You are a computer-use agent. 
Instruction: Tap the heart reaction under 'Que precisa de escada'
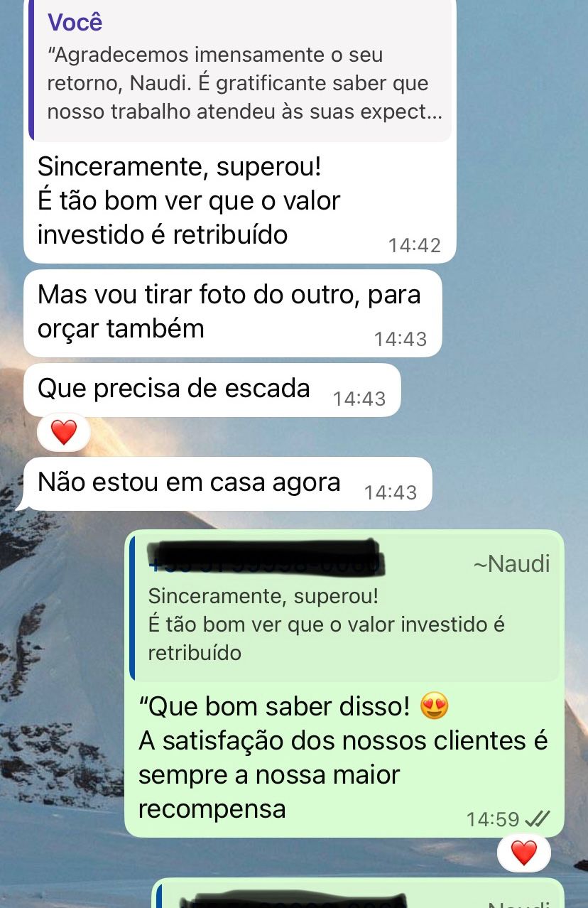click(64, 433)
